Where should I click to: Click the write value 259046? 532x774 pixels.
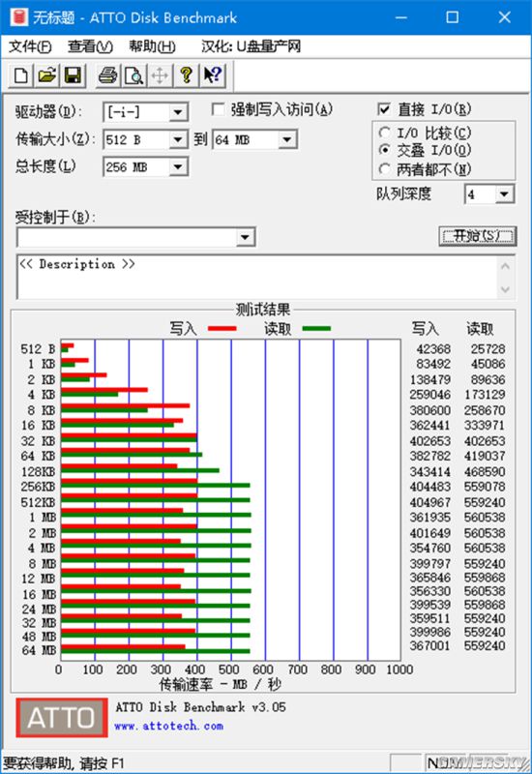[x=429, y=395]
